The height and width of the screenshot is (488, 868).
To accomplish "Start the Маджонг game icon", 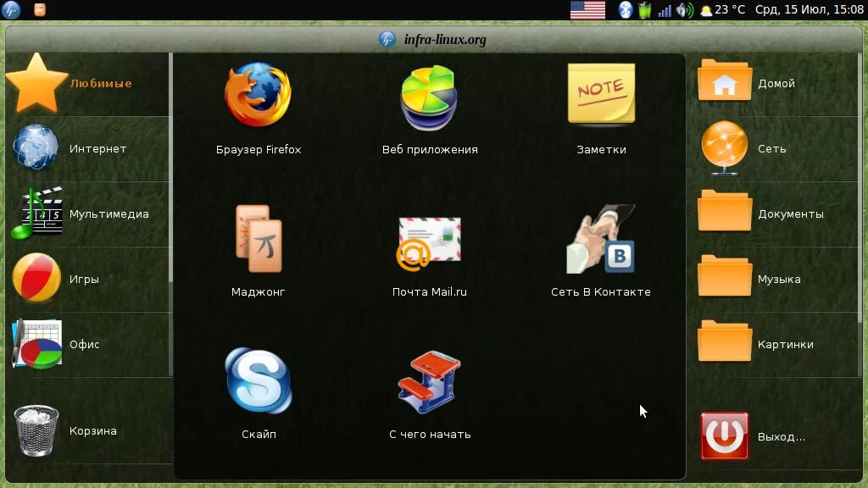I will click(259, 238).
